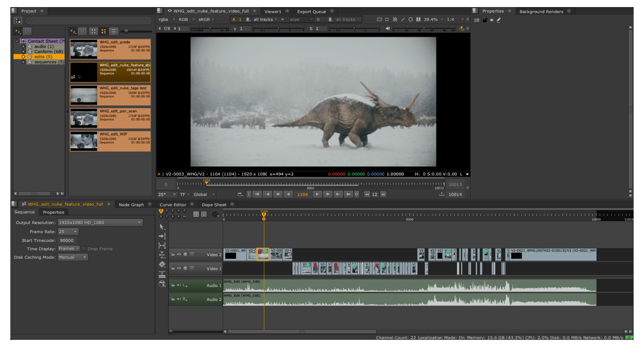Switch to the Node Graph tab
644x347 pixels.
tap(131, 205)
